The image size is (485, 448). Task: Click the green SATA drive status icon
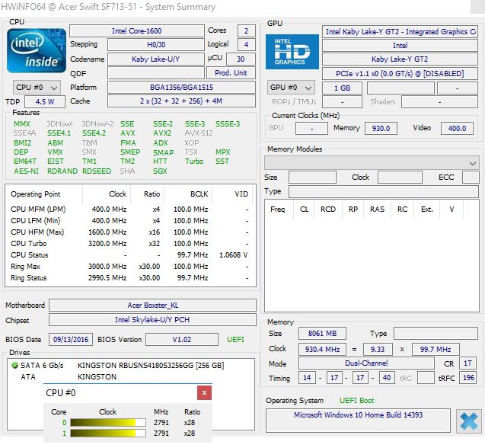pyautogui.click(x=14, y=366)
